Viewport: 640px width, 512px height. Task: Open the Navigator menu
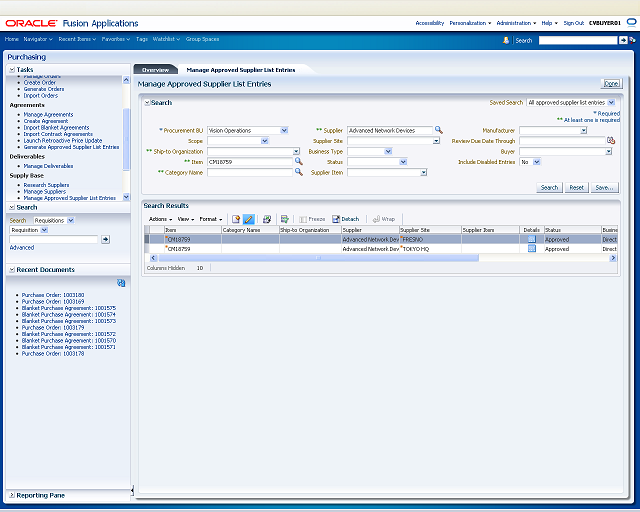pyautogui.click(x=38, y=39)
